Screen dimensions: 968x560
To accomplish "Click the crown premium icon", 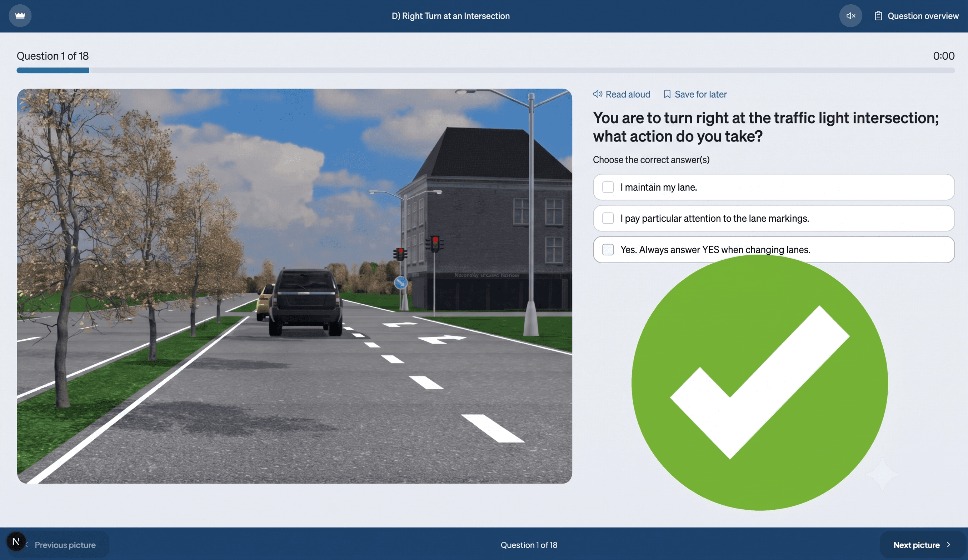I will 20,16.
